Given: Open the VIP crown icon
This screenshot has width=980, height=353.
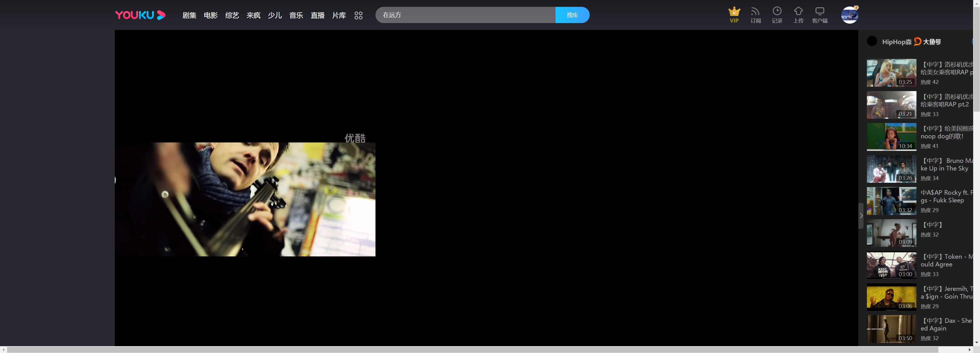Looking at the screenshot, I should (x=734, y=15).
